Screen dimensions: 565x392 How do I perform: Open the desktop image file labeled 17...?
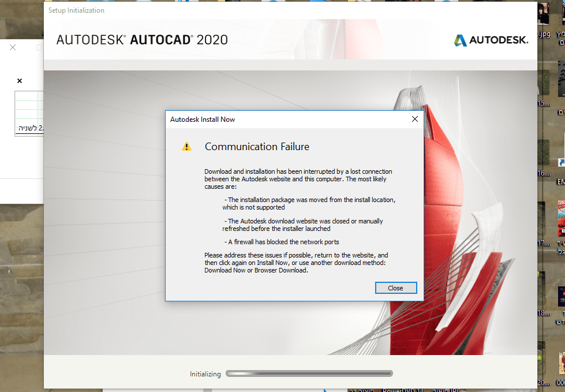[544, 225]
